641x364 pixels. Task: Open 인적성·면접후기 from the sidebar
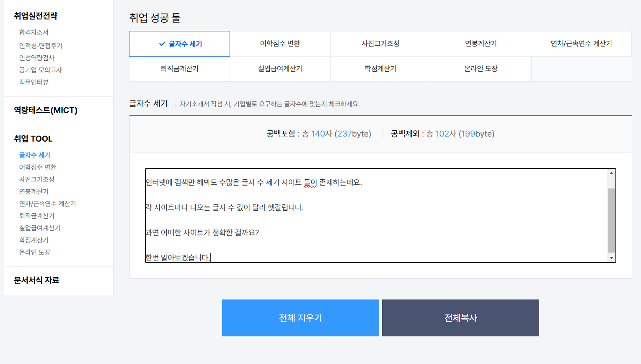[x=39, y=45]
